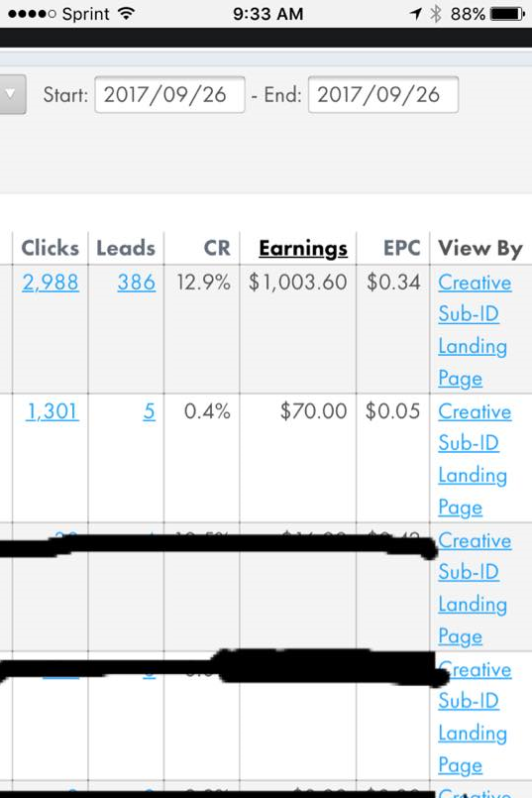
Task: Open the 2,988 clicks link
Action: click(51, 282)
